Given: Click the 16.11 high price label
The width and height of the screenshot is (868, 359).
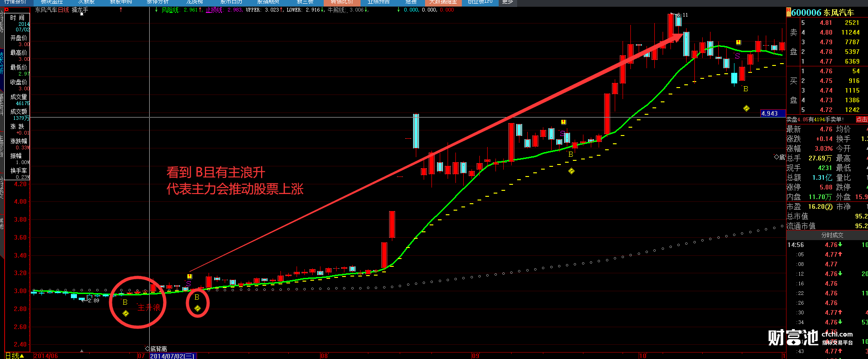Looking at the screenshot, I should [682, 15].
